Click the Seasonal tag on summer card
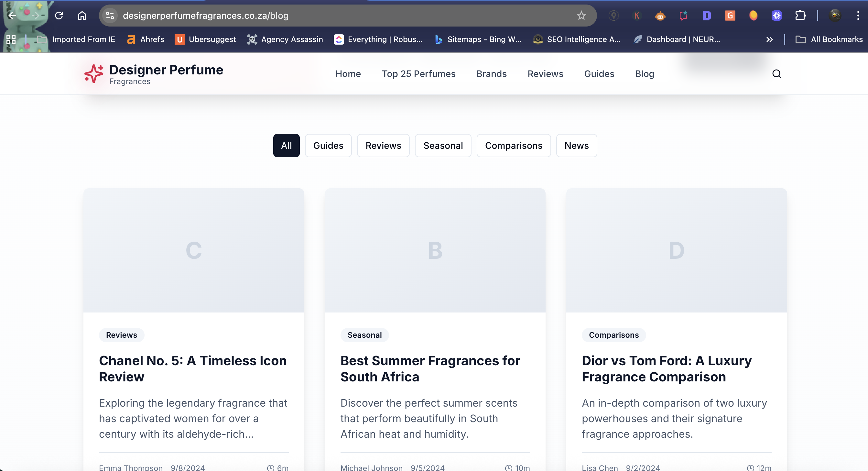Viewport: 868px width, 471px height. click(x=364, y=335)
